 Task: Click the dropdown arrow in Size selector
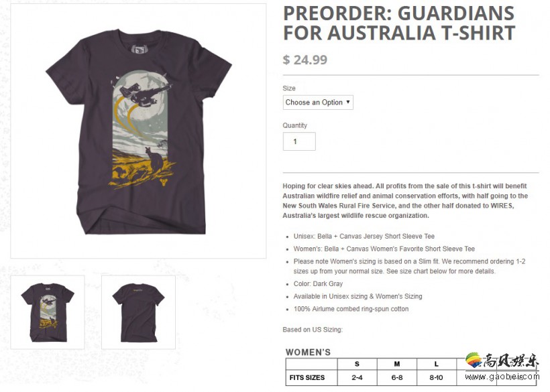(348, 102)
